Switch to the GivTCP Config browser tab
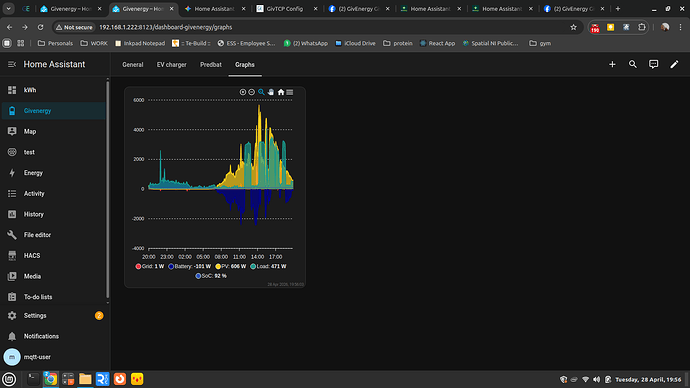 point(286,9)
